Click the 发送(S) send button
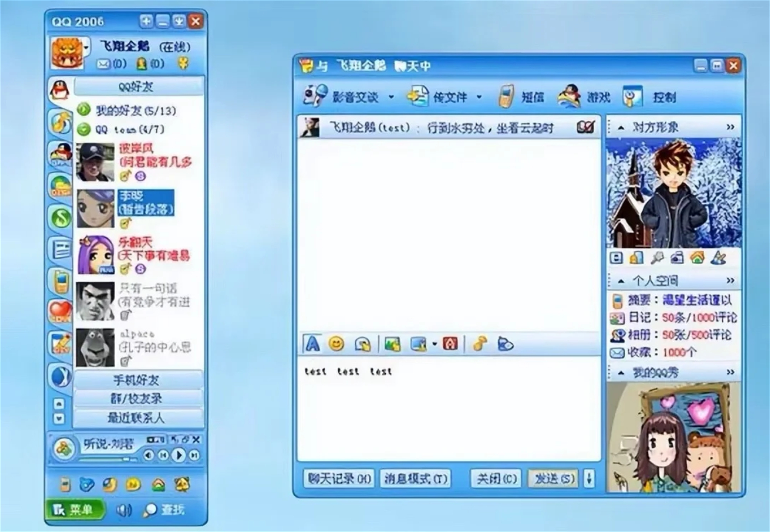The width and height of the screenshot is (770, 532). tap(553, 478)
